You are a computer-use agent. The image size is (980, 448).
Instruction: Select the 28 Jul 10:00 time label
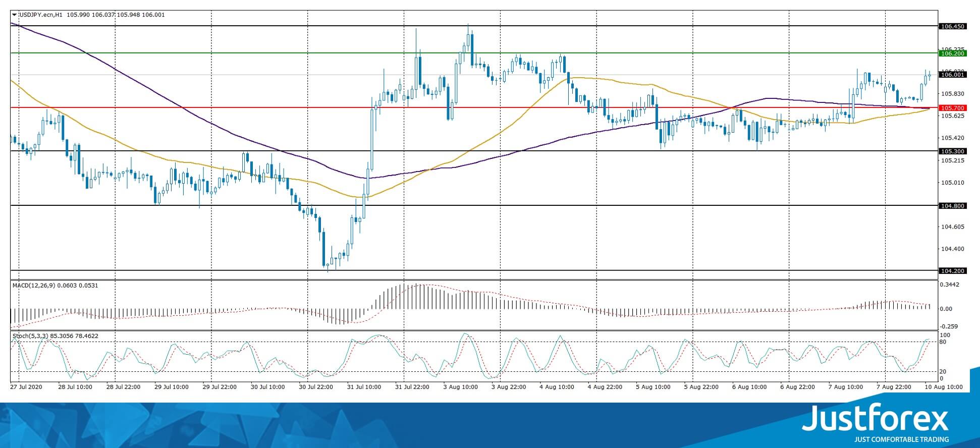click(x=75, y=387)
